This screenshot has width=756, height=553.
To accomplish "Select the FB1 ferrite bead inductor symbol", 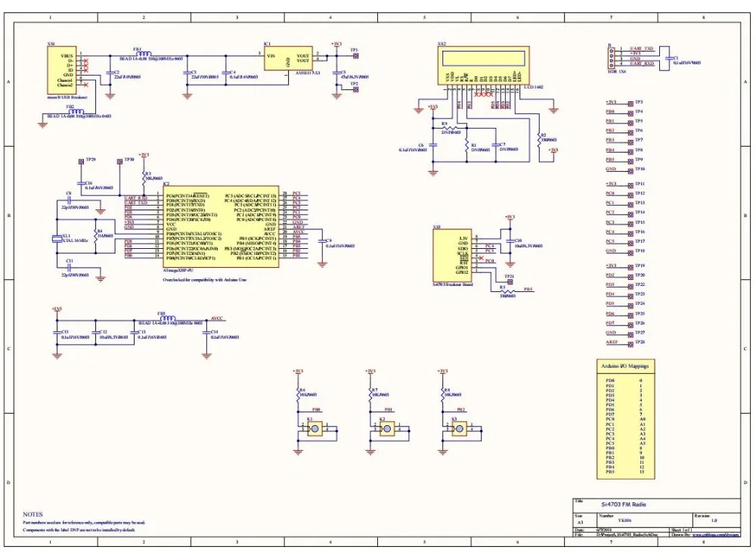I will [143, 54].
